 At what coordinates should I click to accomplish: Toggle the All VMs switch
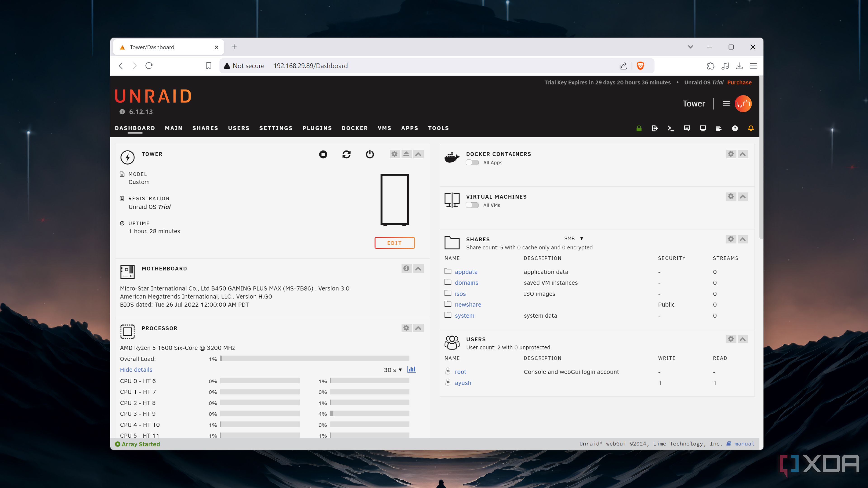[472, 205]
